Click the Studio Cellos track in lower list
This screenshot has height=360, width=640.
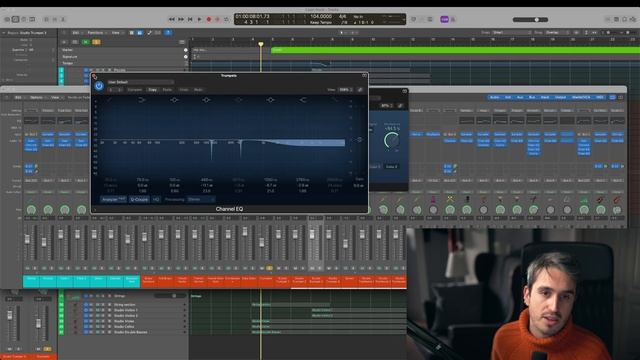(124, 327)
